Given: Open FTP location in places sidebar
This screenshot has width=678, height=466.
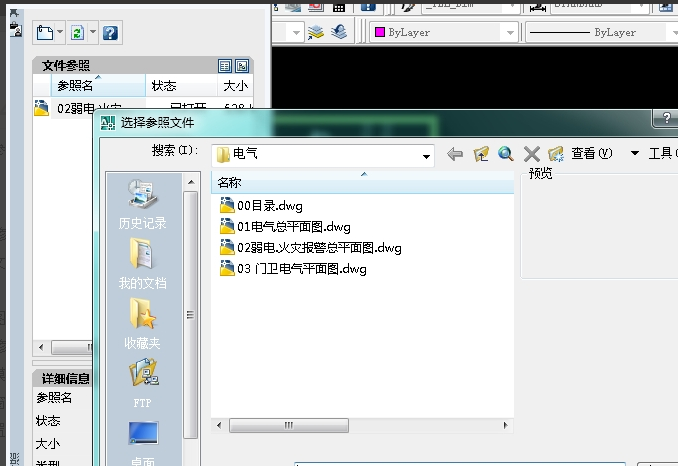Looking at the screenshot, I should [143, 383].
